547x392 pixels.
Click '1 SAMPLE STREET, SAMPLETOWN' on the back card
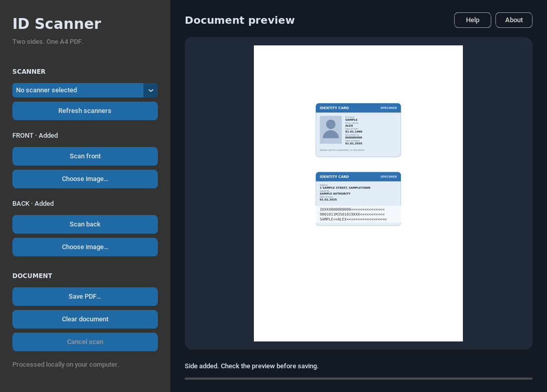(345, 188)
